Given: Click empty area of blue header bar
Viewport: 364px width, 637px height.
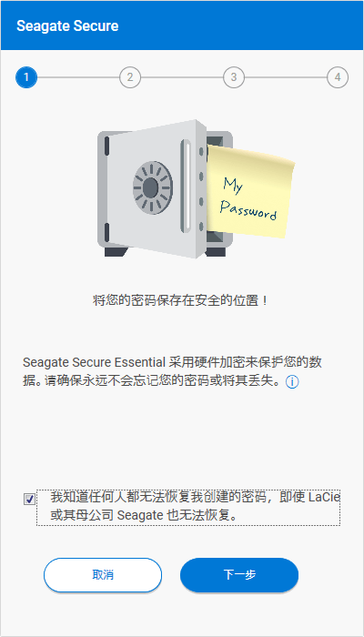Looking at the screenshot, I should pyautogui.click(x=244, y=25).
